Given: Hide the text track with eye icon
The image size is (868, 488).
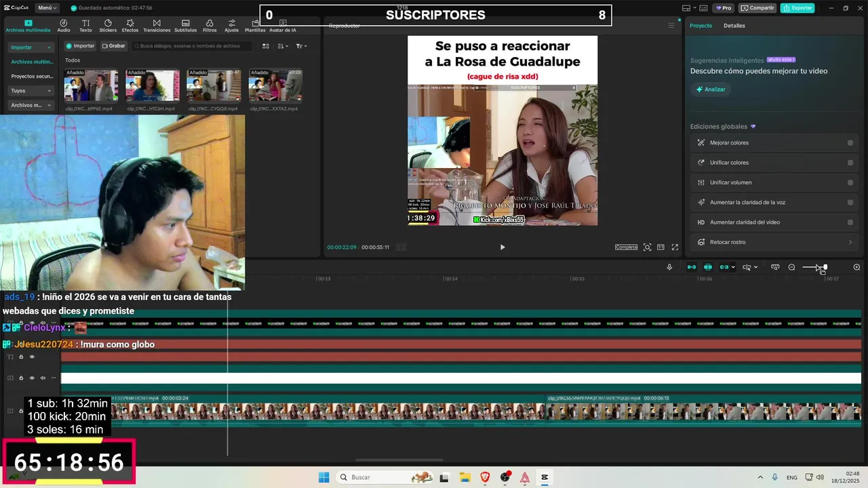Looking at the screenshot, I should [32, 357].
